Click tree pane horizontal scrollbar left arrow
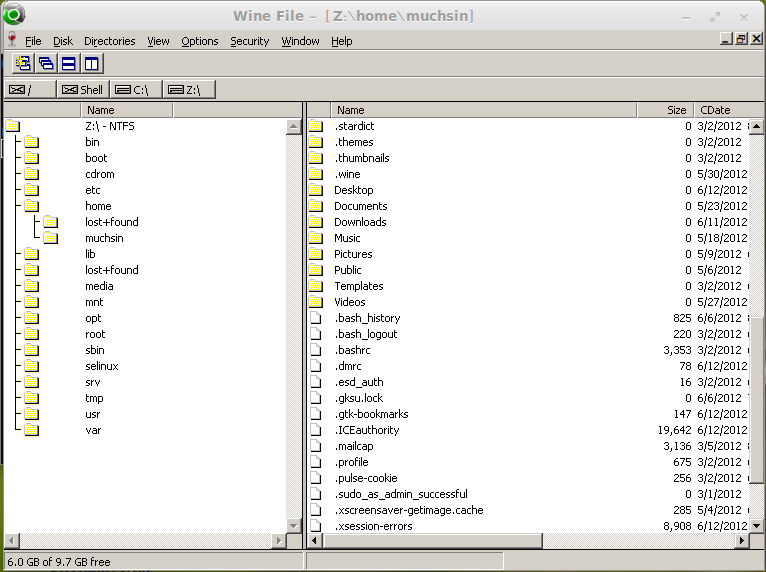Viewport: 766px width, 572px height. (x=12, y=540)
